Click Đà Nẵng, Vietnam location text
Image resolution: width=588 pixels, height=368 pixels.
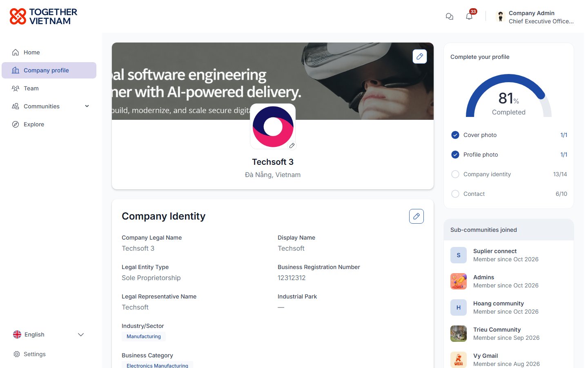tap(273, 175)
